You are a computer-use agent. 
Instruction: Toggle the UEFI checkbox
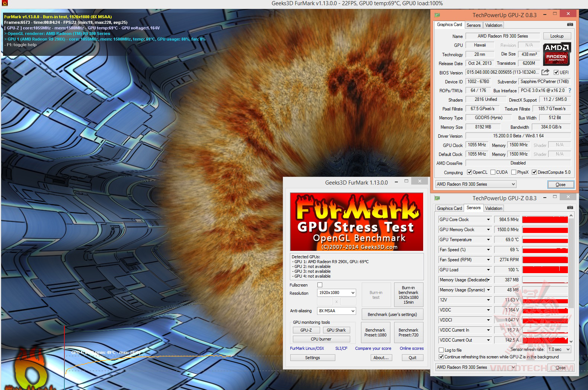pyautogui.click(x=556, y=73)
